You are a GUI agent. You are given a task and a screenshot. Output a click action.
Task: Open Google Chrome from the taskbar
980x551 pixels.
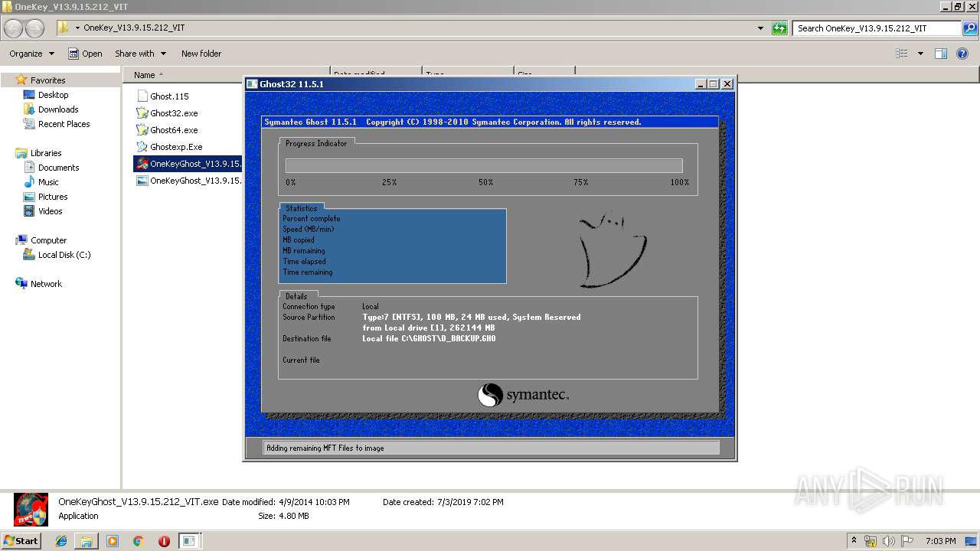139,541
